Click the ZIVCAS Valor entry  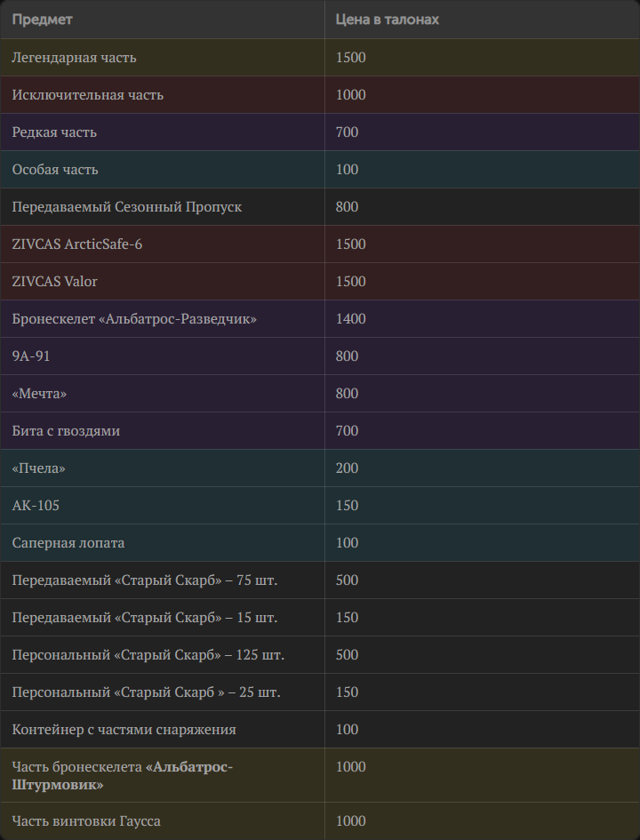pos(54,282)
